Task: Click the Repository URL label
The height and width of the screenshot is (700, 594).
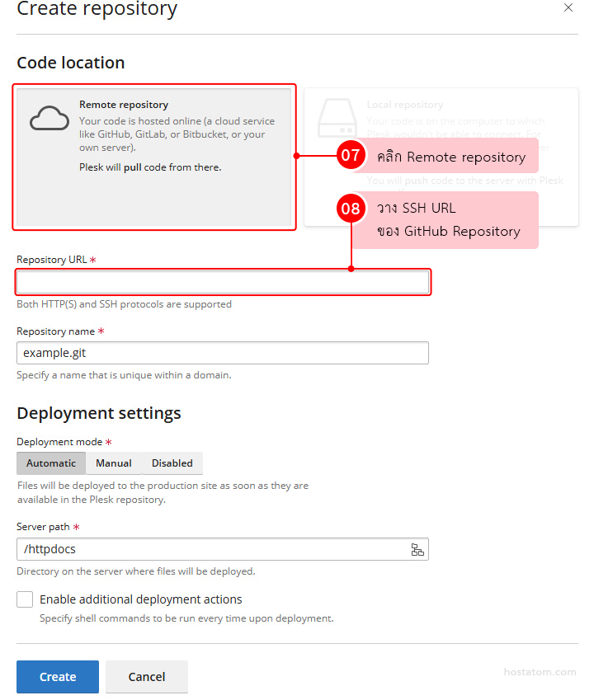Action: point(52,260)
